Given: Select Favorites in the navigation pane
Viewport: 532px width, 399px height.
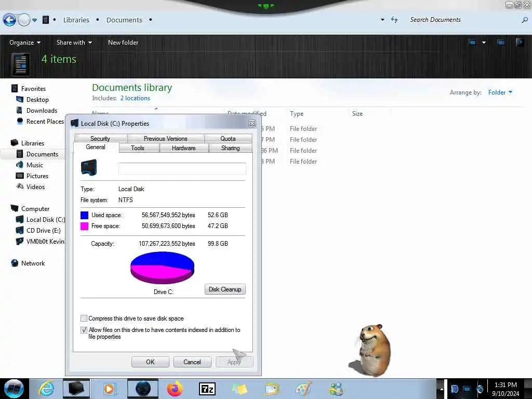Looking at the screenshot, I should coord(33,88).
